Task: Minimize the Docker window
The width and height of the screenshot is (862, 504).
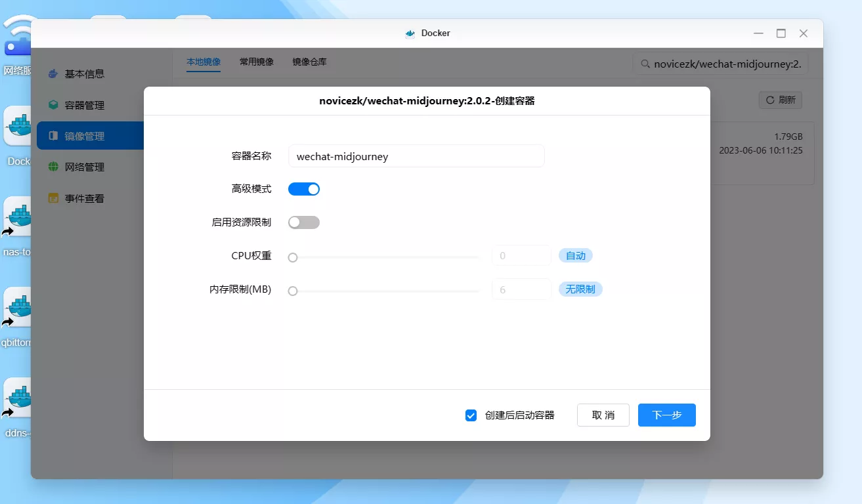Action: (759, 33)
